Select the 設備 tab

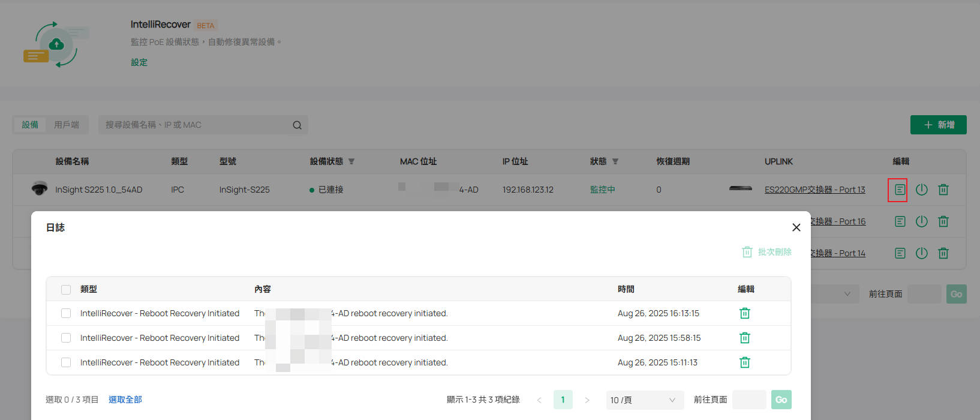(x=30, y=125)
